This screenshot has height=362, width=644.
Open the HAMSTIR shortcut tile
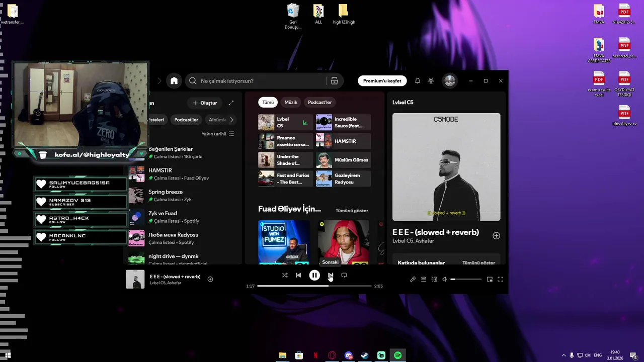(343, 141)
